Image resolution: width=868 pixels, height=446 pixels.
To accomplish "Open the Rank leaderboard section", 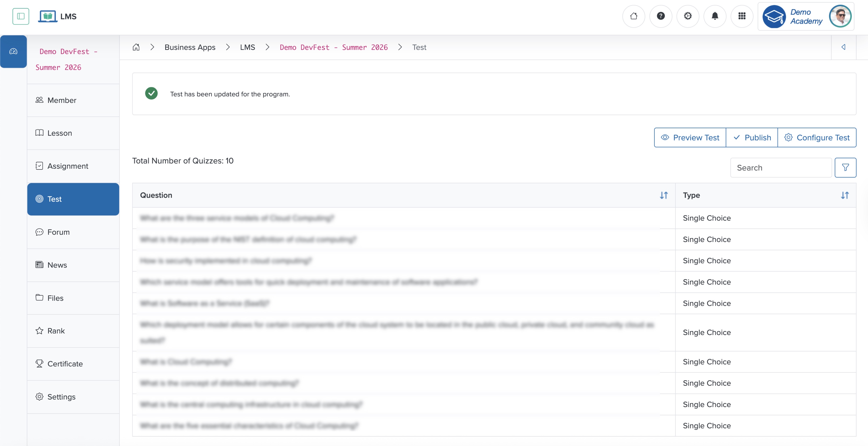I will [x=56, y=331].
